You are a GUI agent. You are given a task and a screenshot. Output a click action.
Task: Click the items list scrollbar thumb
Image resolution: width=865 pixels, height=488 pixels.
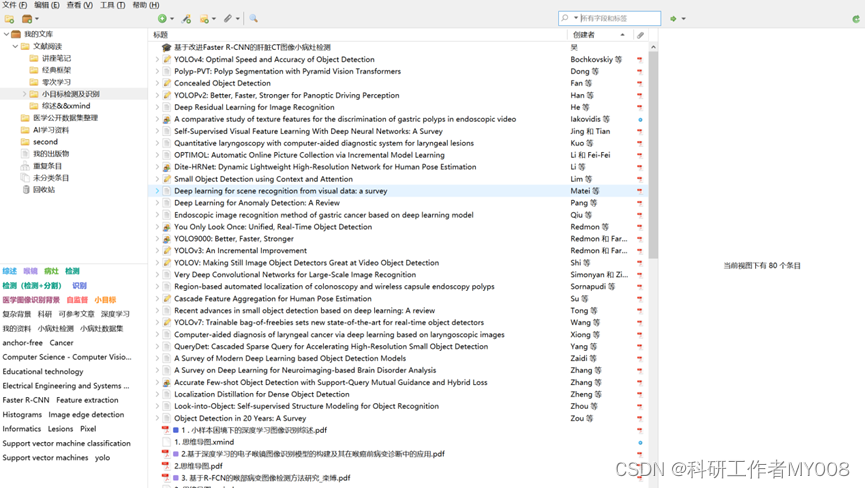pyautogui.click(x=653, y=154)
